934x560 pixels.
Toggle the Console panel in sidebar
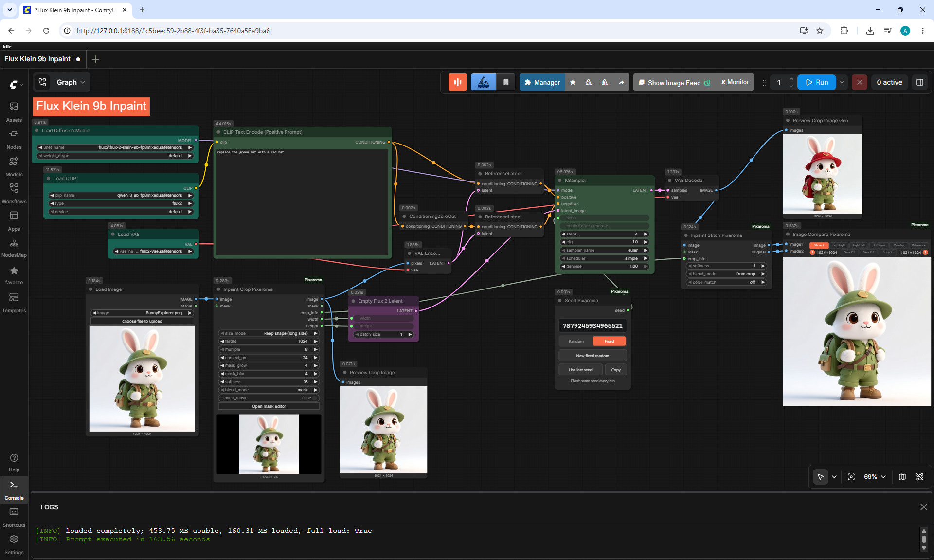pos(14,490)
